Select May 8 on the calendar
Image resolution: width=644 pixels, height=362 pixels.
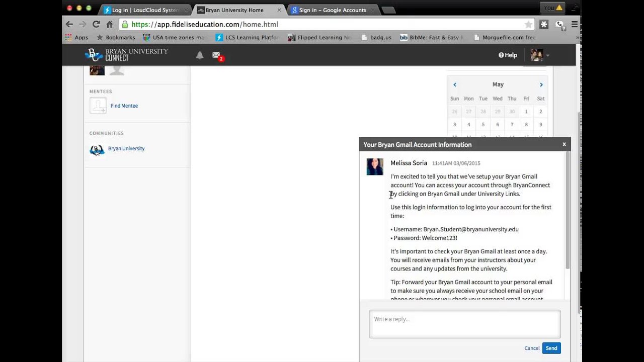point(526,125)
